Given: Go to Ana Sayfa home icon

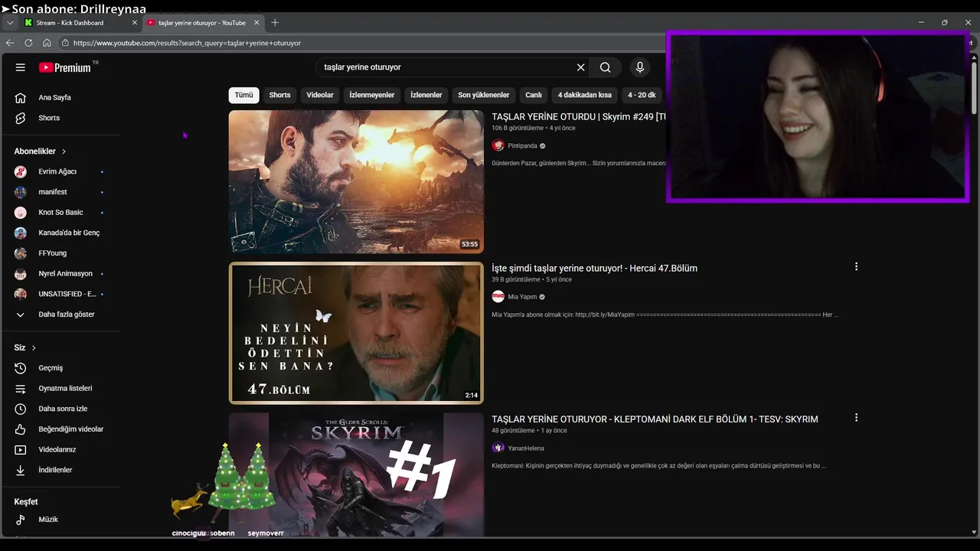Looking at the screenshot, I should [21, 98].
